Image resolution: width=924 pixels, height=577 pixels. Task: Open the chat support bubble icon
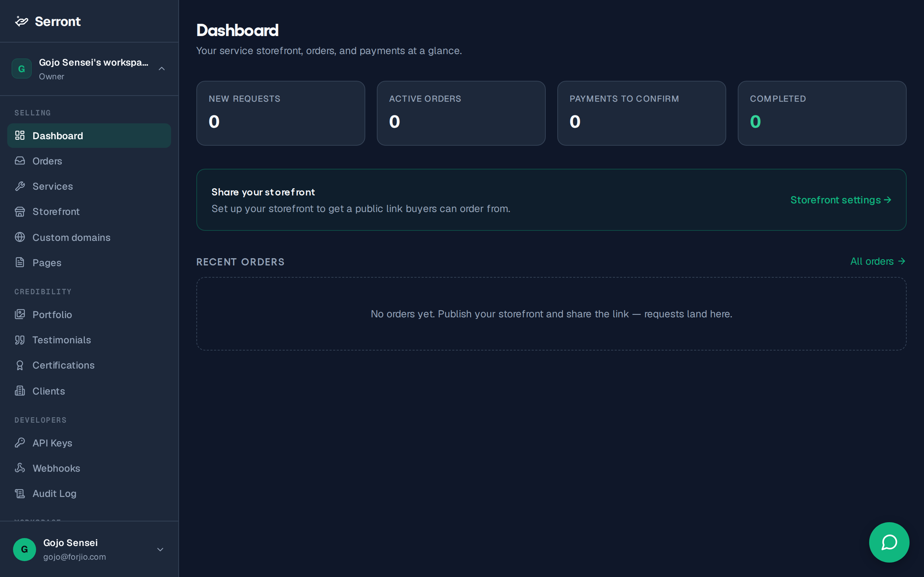tap(889, 542)
